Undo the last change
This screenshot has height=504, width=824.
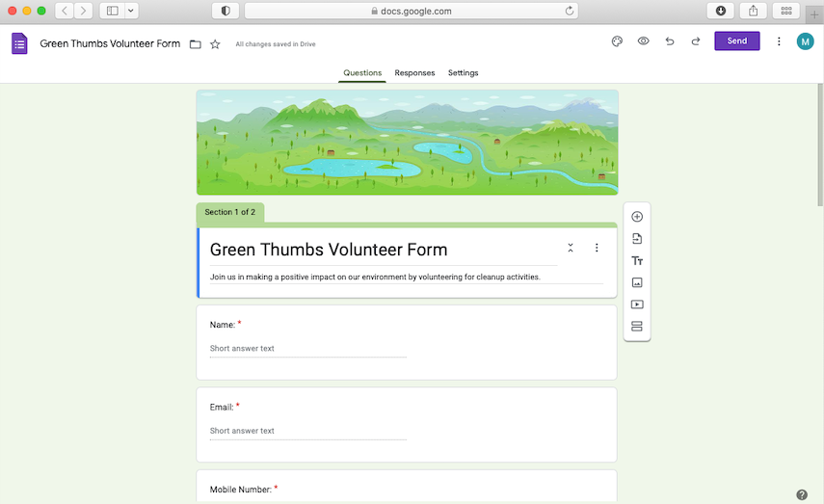pyautogui.click(x=669, y=41)
